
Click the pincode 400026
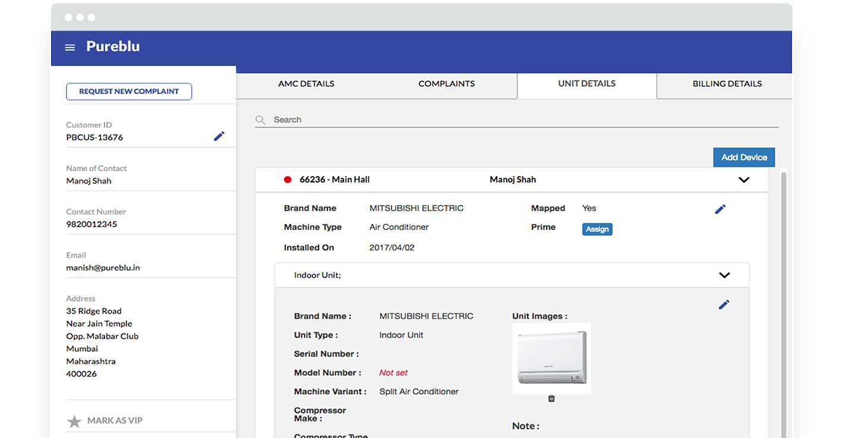click(x=81, y=374)
